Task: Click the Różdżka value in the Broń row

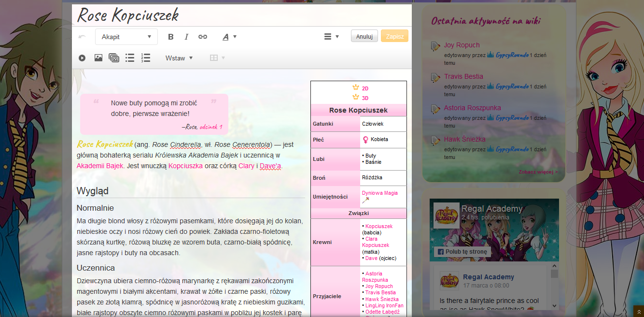Action: (372, 177)
